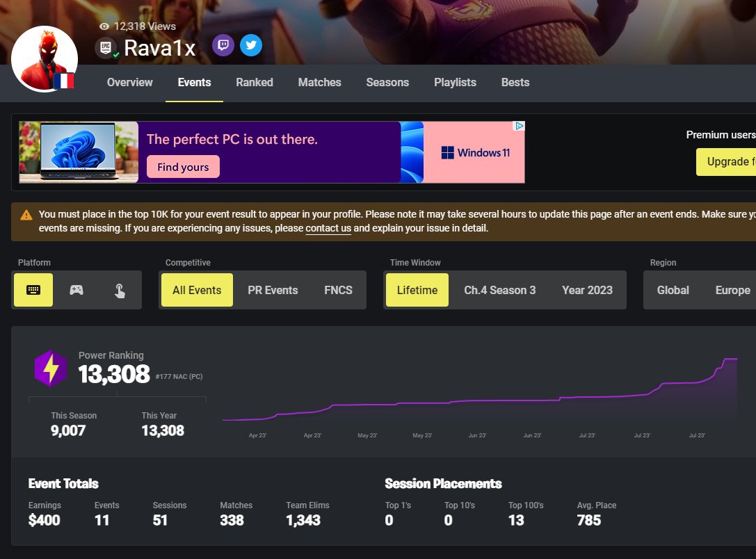Select keyboard and mouse platform filter

point(33,290)
